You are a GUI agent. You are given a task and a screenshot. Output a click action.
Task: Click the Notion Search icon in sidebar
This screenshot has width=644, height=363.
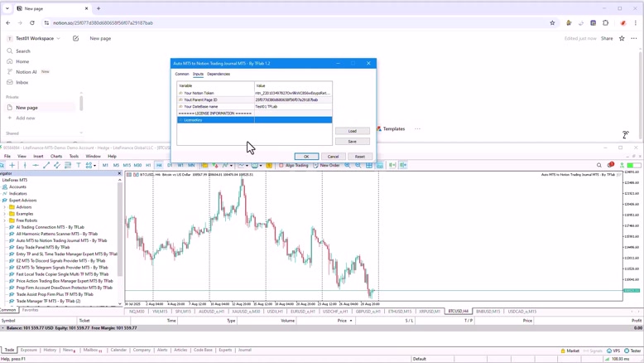click(10, 51)
